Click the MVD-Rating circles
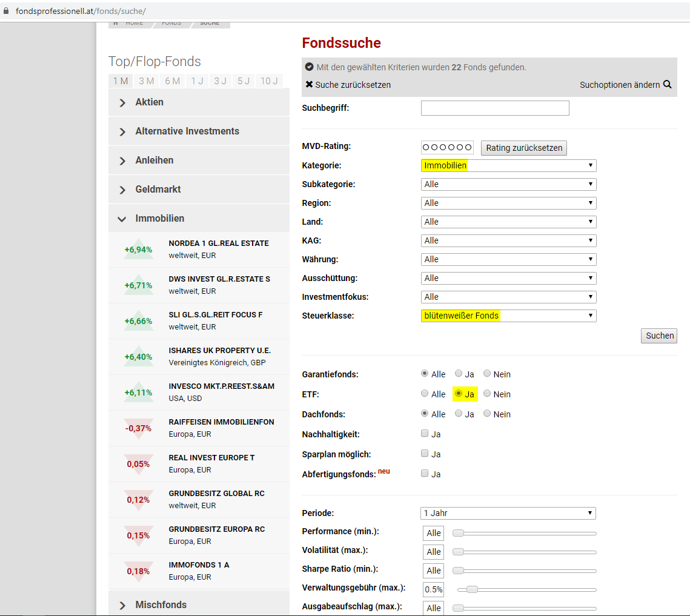 tap(447, 147)
